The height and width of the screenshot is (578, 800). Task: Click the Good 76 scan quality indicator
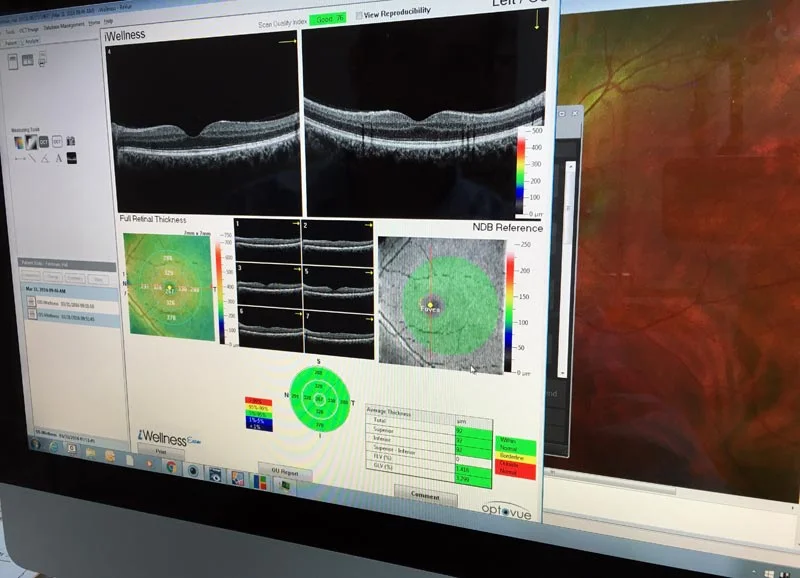click(328, 19)
